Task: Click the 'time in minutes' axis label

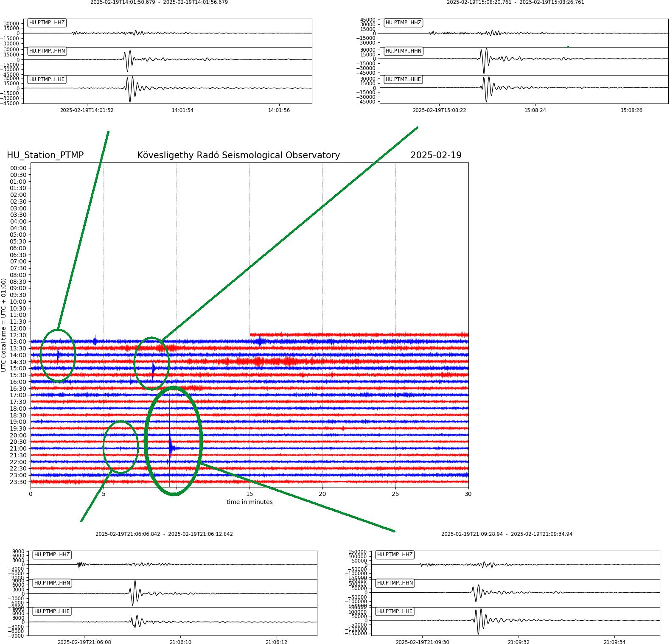Action: (249, 502)
